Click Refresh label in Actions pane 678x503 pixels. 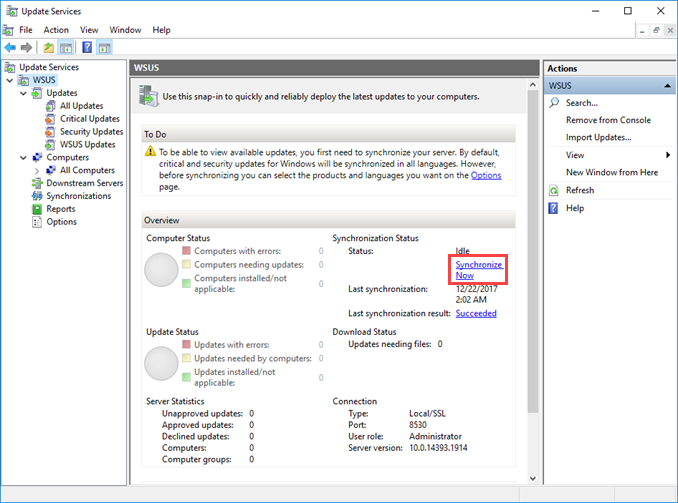pyautogui.click(x=580, y=190)
